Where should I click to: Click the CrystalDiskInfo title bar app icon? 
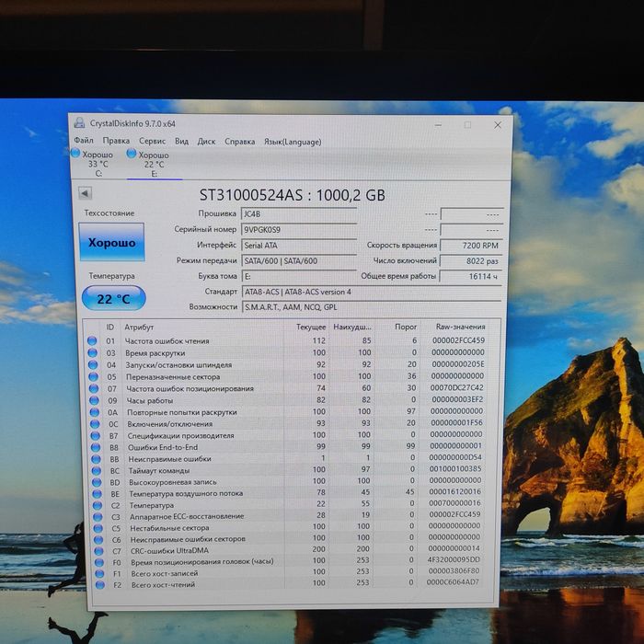coord(79,122)
